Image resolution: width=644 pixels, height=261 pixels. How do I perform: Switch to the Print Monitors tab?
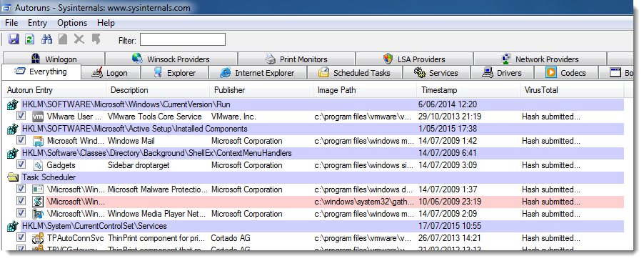point(296,59)
